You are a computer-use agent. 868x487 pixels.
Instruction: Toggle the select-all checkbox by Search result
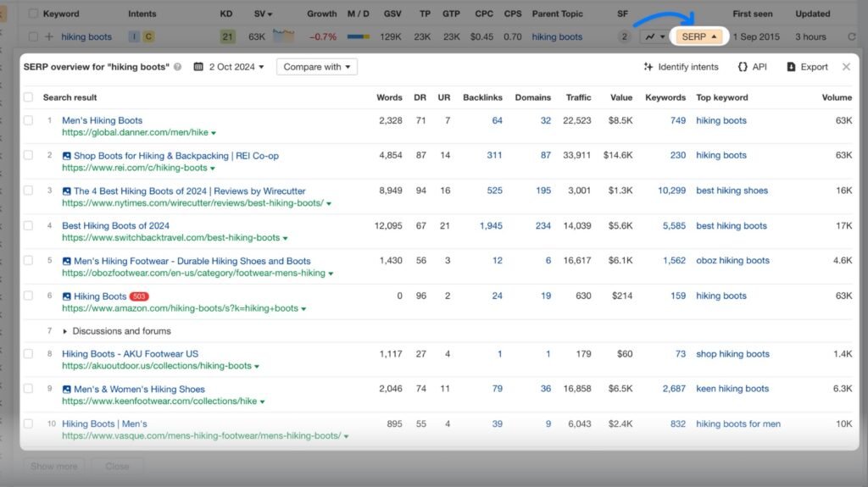pos(28,97)
